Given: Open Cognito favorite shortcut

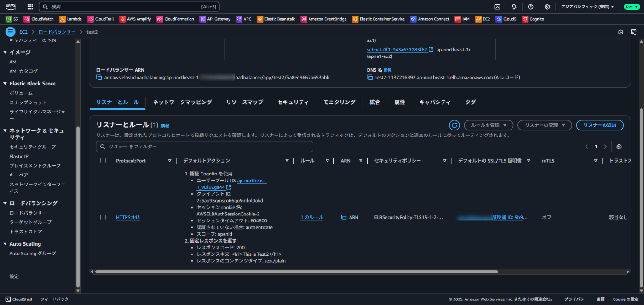Looking at the screenshot, I should 533,19.
